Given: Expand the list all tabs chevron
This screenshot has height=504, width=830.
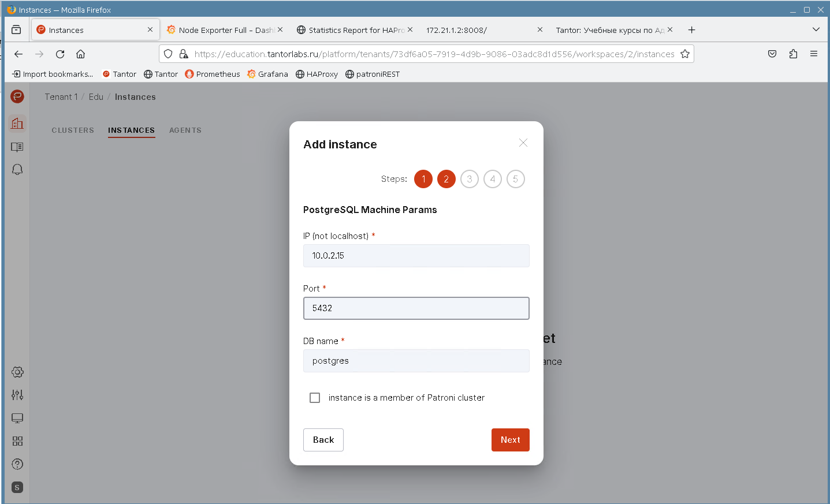Looking at the screenshot, I should 816,29.
